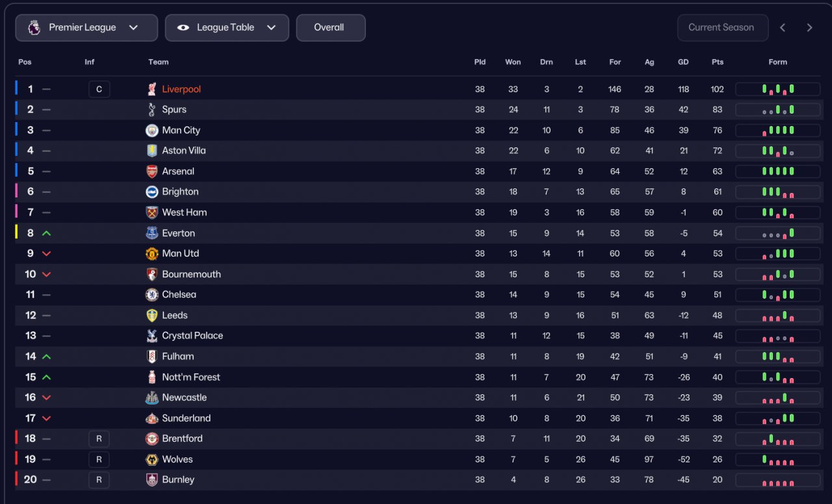Open the Premier League competition dropdown
Viewport: 832px width, 504px height.
coord(86,28)
